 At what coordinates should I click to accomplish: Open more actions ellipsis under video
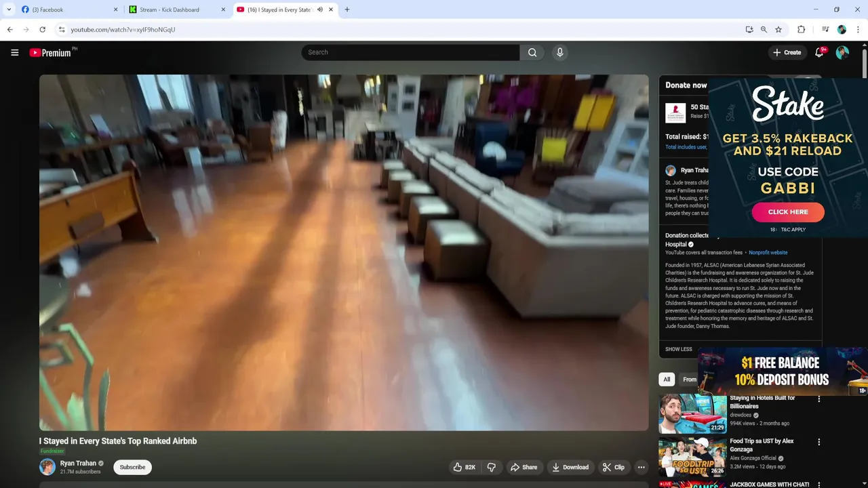(x=641, y=467)
